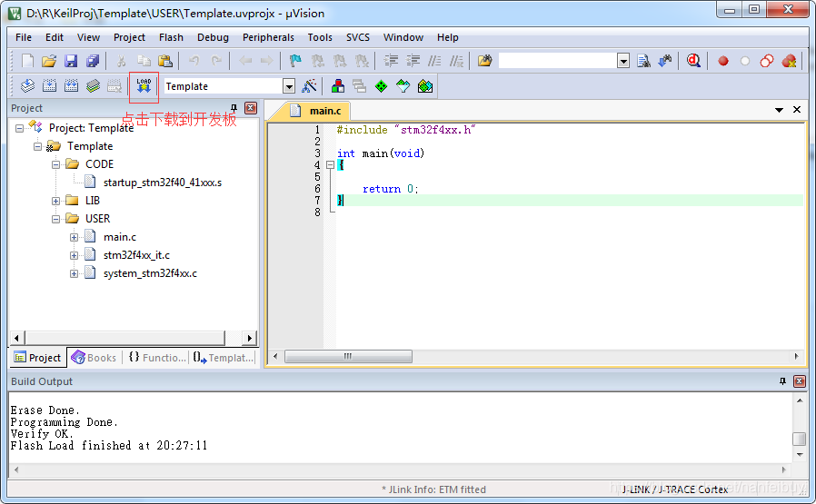
Task: Copy selection icon in toolbar
Action: 144,61
